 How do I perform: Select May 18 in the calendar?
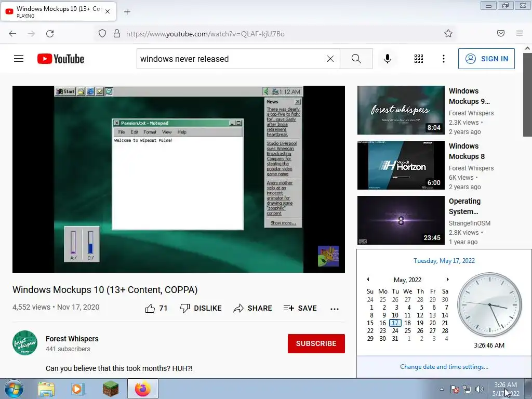pos(407,323)
